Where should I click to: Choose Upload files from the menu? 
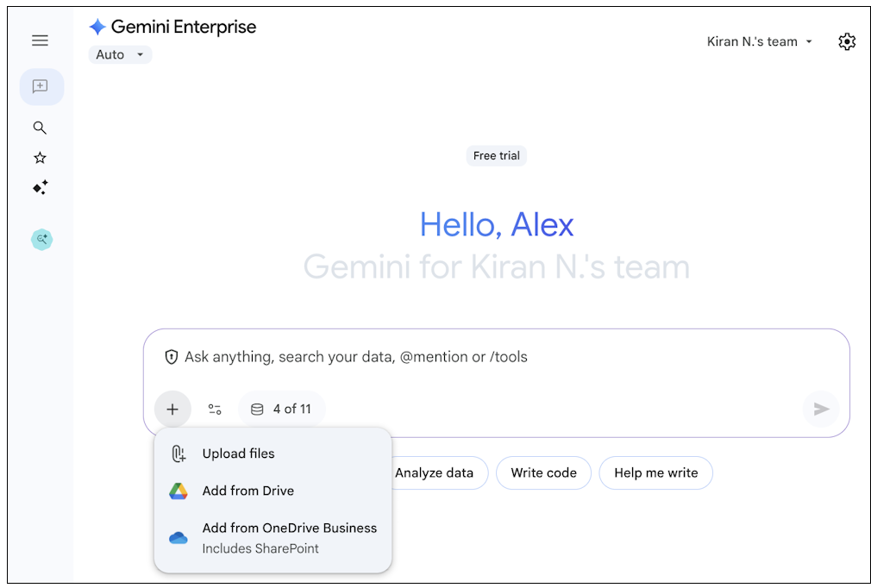pos(236,453)
